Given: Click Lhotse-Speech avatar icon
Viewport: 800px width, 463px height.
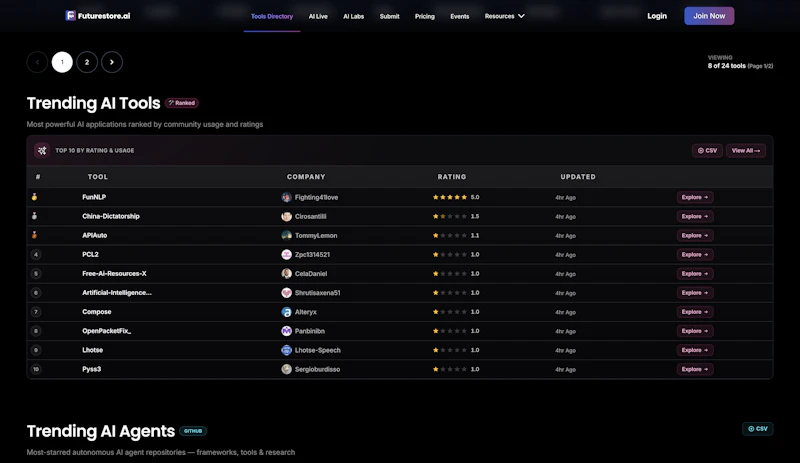Looking at the screenshot, I should click(286, 350).
